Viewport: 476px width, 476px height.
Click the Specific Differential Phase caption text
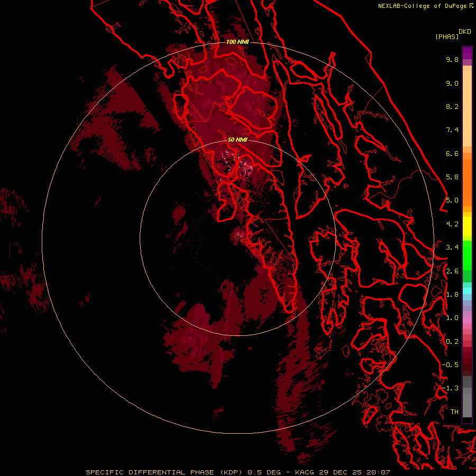tap(237, 472)
